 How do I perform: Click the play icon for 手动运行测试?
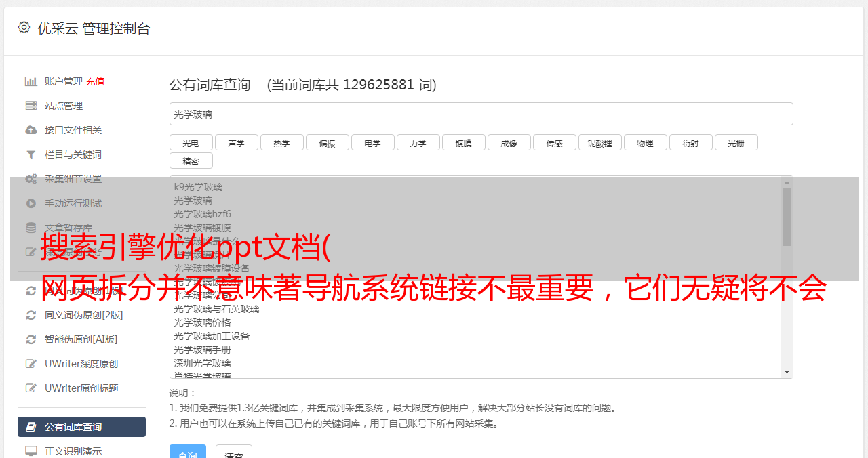tap(31, 203)
